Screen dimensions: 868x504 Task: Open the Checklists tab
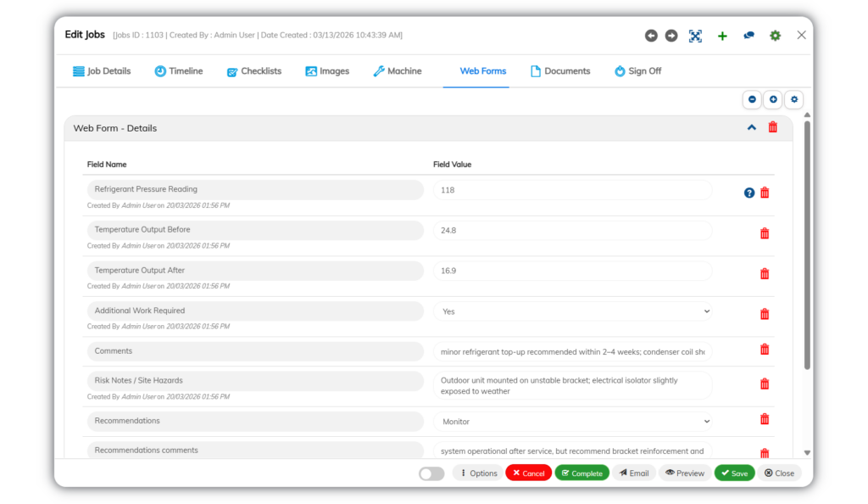click(254, 71)
